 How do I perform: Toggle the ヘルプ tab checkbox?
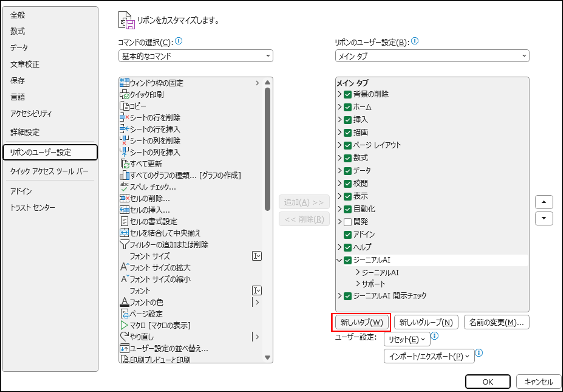[x=348, y=247]
